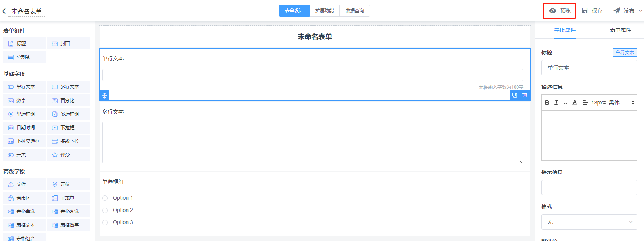Screen dimensions: 644x241
Task: Select the Option 2 radio button
Action: pyautogui.click(x=105, y=210)
